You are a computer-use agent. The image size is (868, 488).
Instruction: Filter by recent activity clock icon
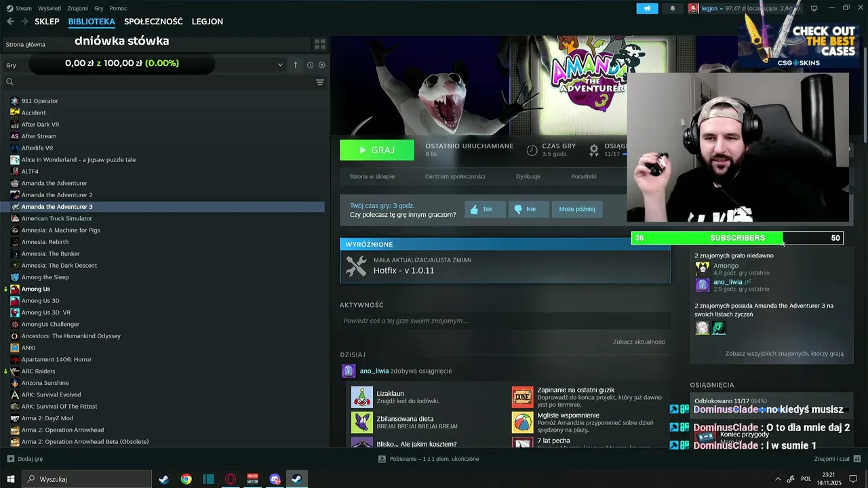310,65
